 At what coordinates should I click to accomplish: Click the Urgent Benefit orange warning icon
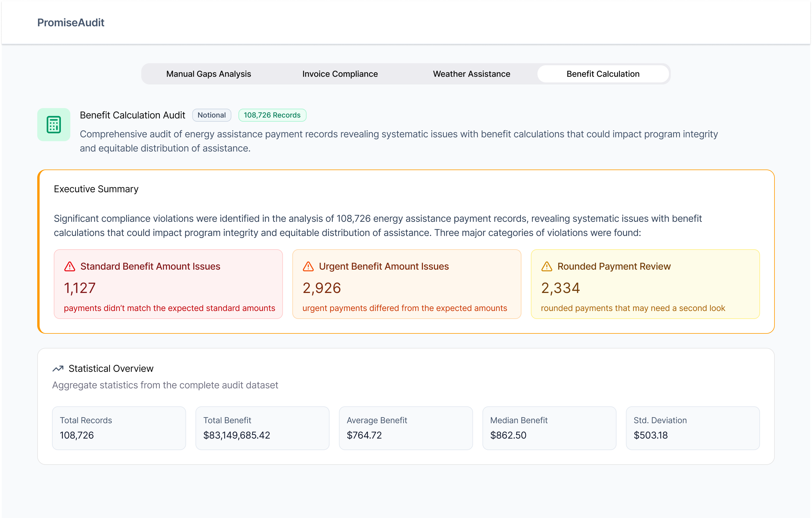pos(308,267)
